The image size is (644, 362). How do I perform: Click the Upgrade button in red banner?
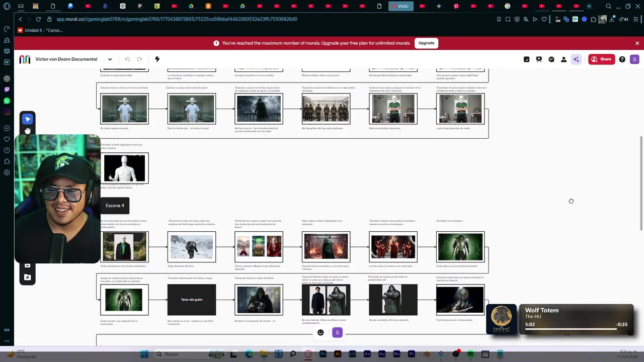pos(426,43)
